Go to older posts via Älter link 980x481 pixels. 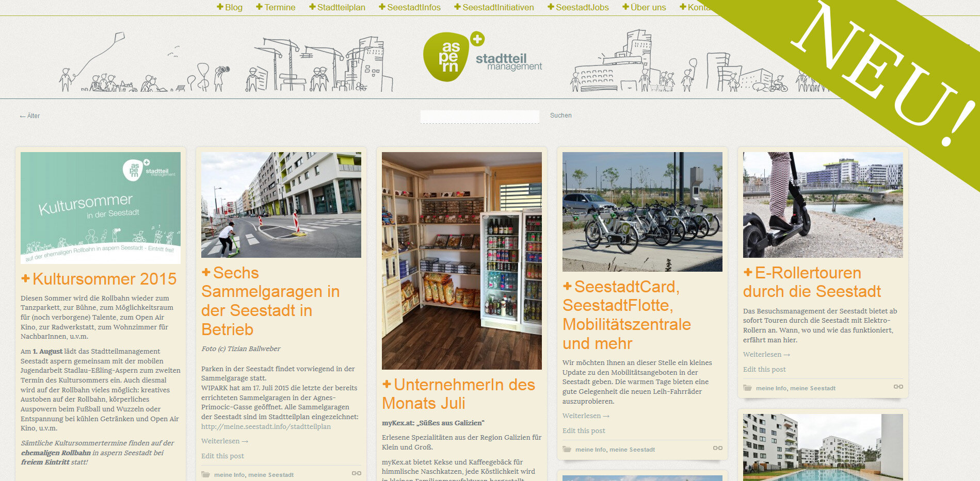30,116
